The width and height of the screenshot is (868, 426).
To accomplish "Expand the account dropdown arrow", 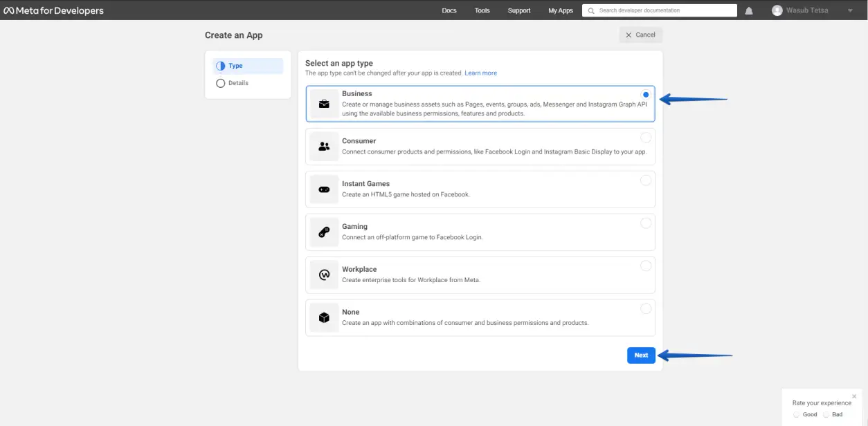I will point(850,10).
